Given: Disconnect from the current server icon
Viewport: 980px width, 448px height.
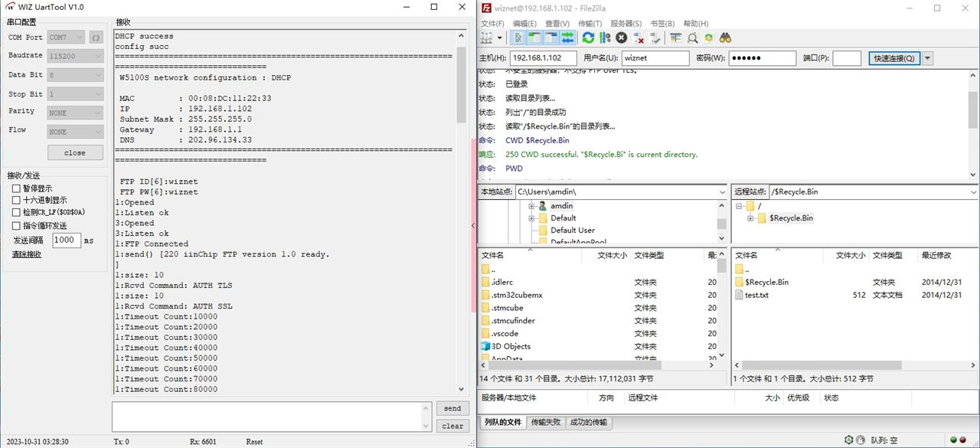Looking at the screenshot, I should point(639,38).
